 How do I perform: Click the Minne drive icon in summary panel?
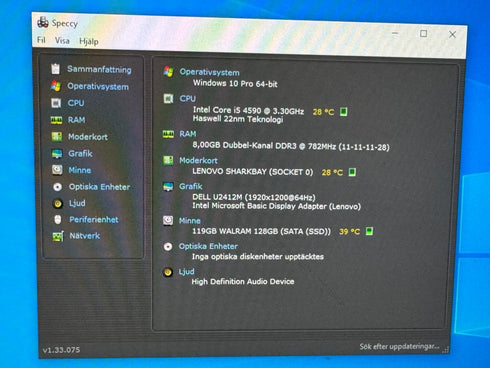(x=168, y=220)
